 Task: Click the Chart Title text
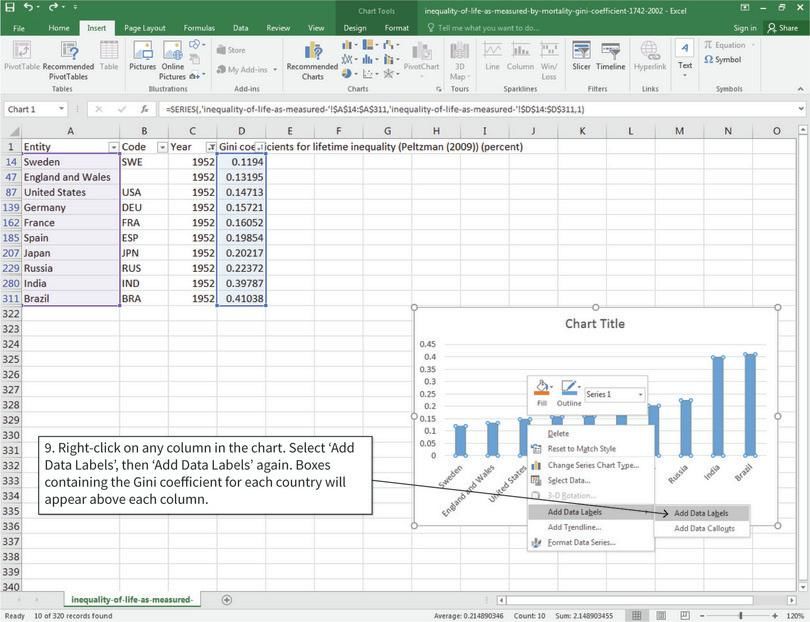coord(595,324)
